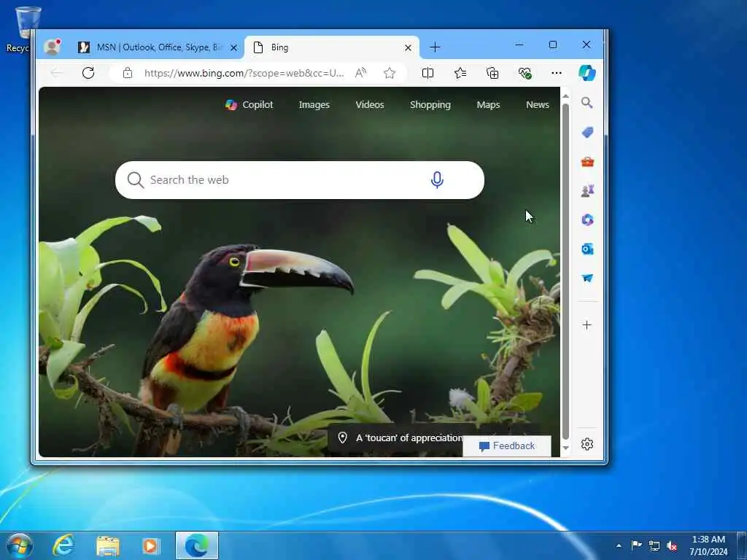
Task: Open sidebar Shopping tag icon
Action: 587,133
